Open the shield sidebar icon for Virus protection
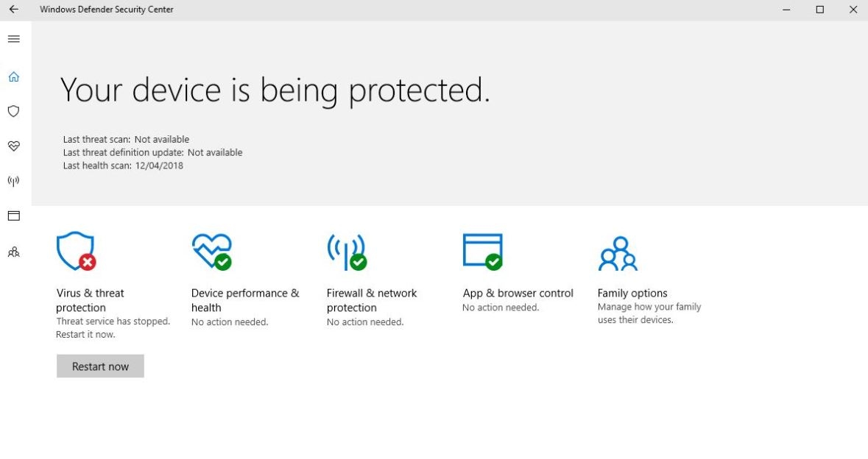Screen dimensions: 868x459 [x=13, y=111]
